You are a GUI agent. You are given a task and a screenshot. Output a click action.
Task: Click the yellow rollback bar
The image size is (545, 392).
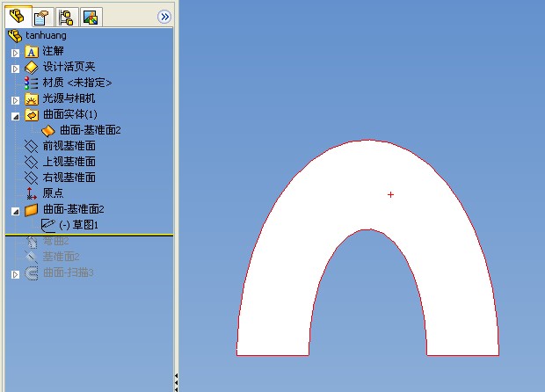point(89,236)
